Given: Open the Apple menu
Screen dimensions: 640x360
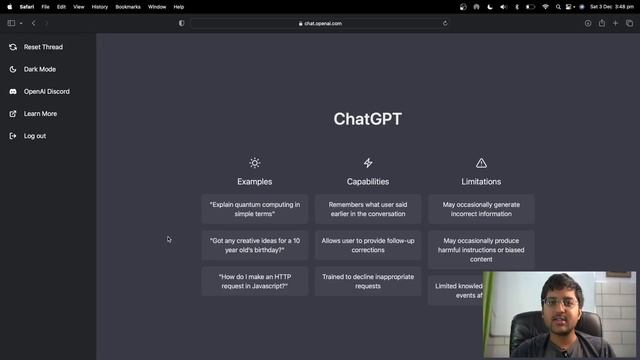Looking at the screenshot, I should [x=9, y=7].
